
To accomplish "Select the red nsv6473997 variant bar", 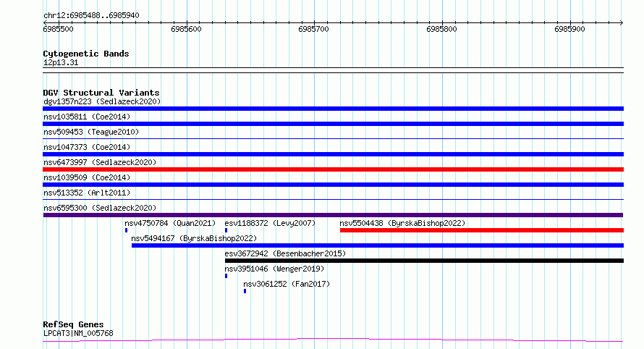I will [333, 169].
